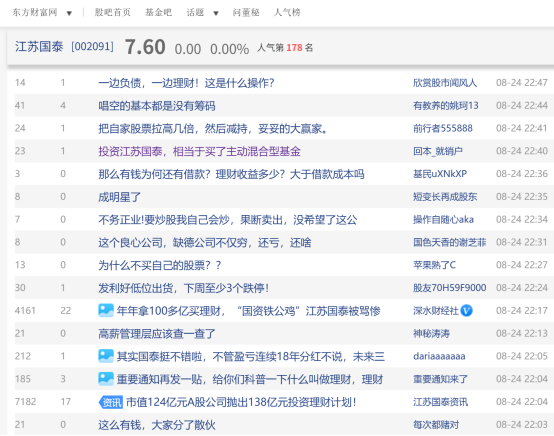The width and height of the screenshot is (554, 436).
Task: Open post '不务正业!要炒股我自己会炒'
Action: pos(228,220)
